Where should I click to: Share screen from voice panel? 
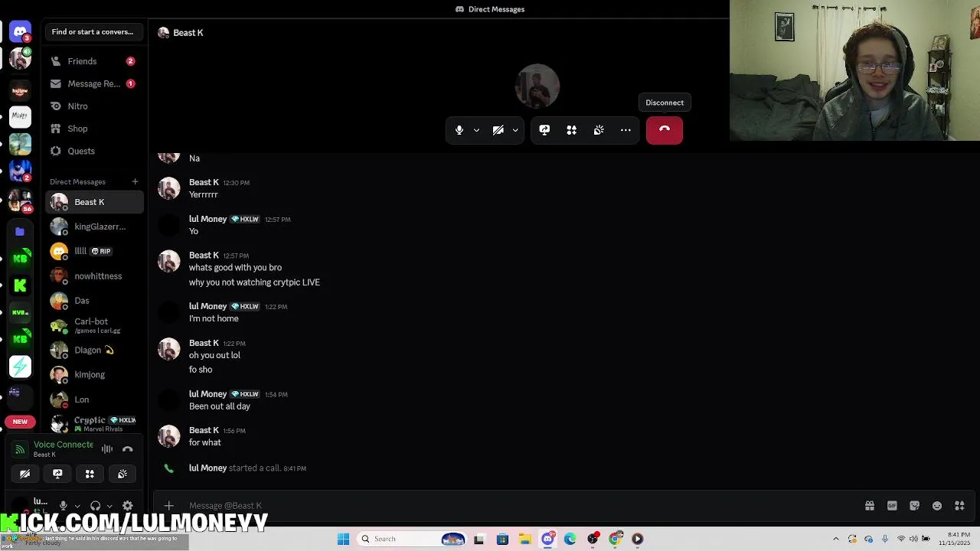pyautogui.click(x=57, y=474)
